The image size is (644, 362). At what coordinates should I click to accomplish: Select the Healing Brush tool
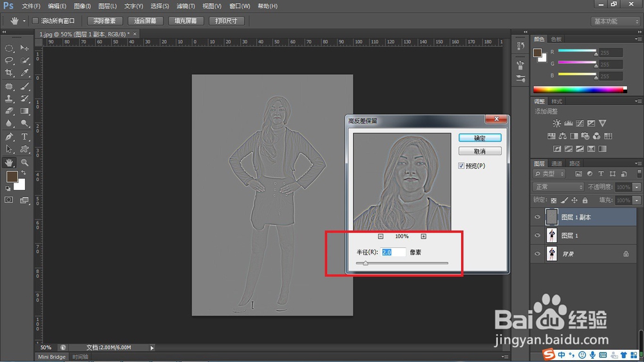(x=9, y=86)
